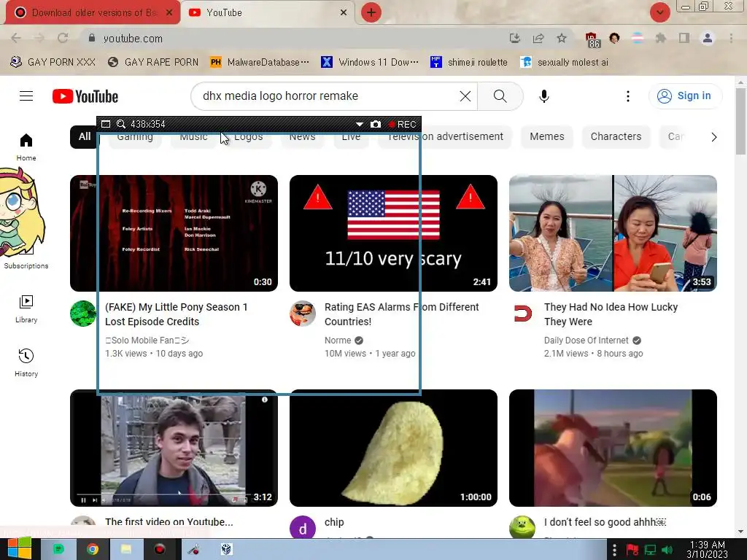Expand the red tab search dropdown
The image size is (747, 560).
(659, 12)
